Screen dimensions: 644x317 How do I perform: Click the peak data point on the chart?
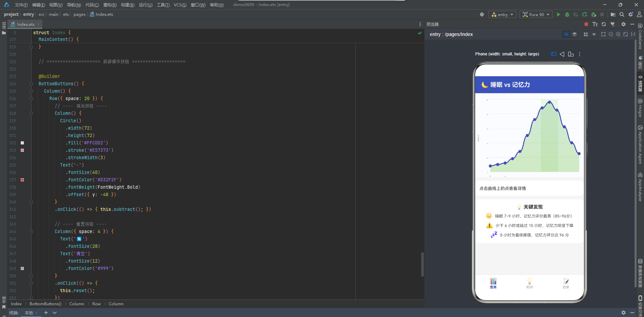[549, 102]
